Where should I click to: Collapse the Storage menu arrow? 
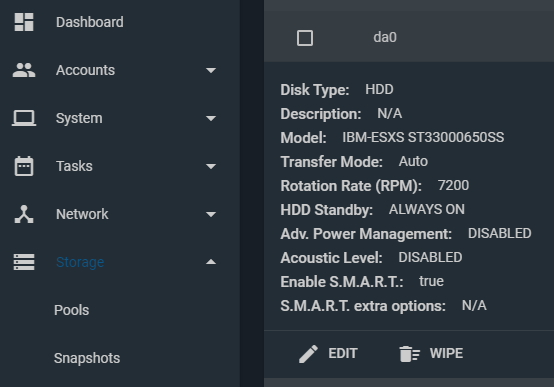pyautogui.click(x=211, y=262)
